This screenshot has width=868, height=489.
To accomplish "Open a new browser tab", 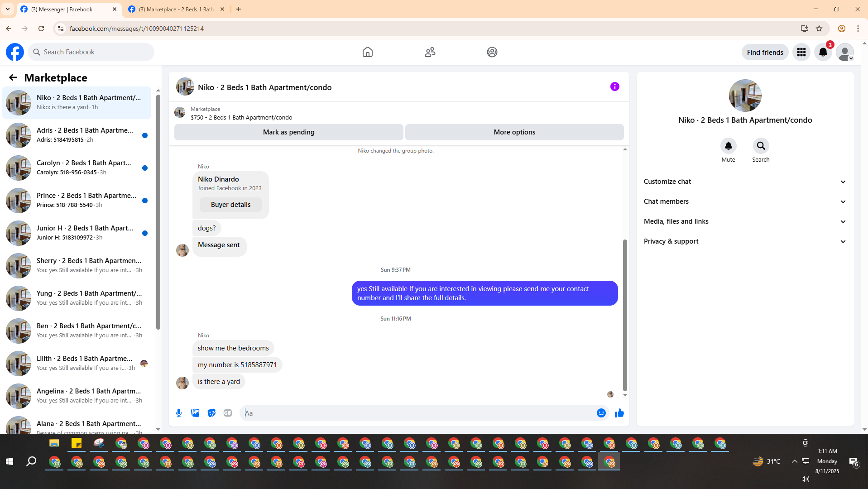I will (x=239, y=9).
